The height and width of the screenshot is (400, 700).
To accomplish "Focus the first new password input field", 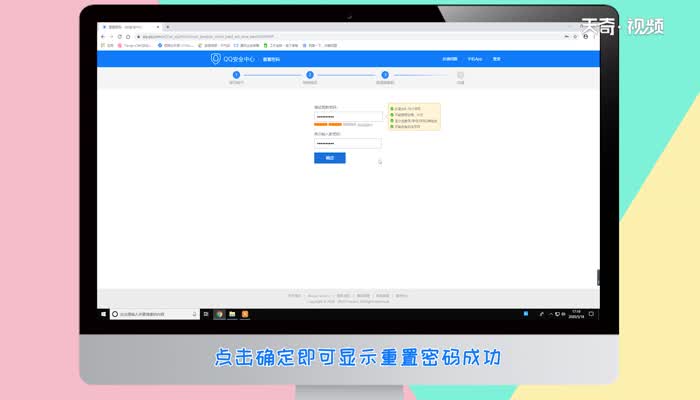I will (x=348, y=117).
